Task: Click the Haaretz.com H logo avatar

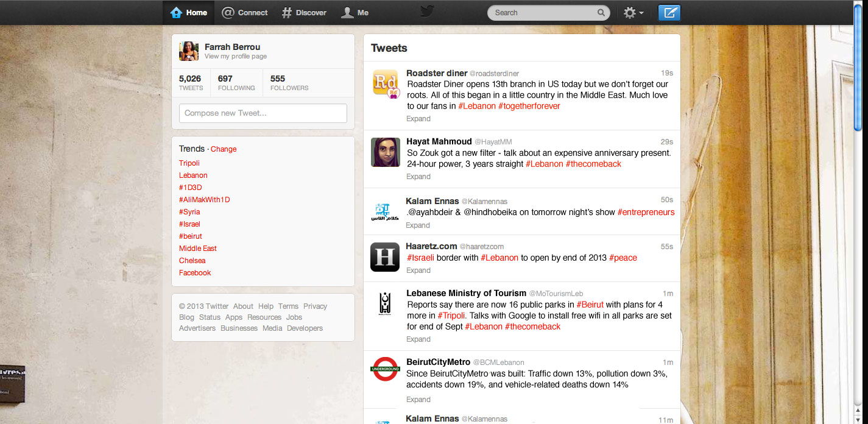Action: [x=385, y=257]
